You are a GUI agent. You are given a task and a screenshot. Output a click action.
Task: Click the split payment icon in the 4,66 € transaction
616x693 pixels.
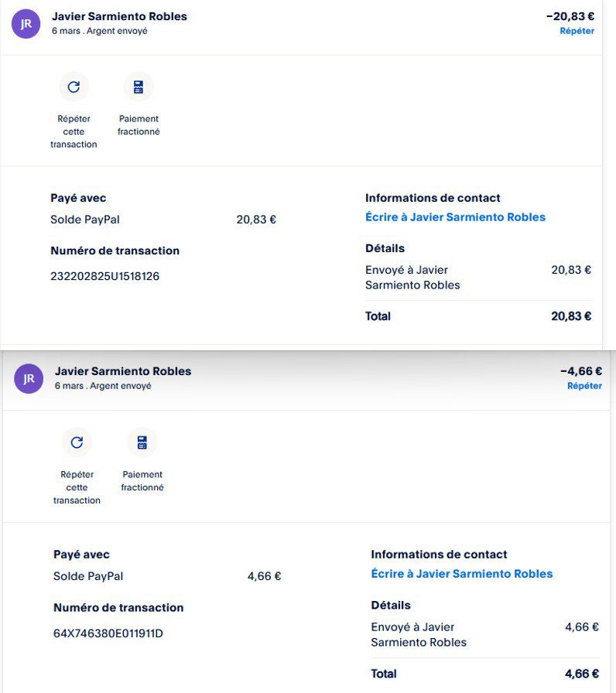(142, 442)
